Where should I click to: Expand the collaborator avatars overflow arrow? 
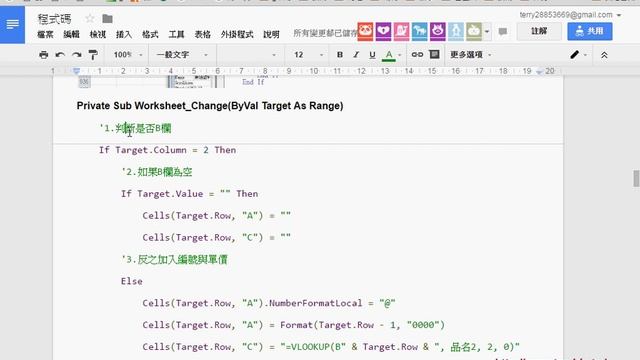[487, 31]
